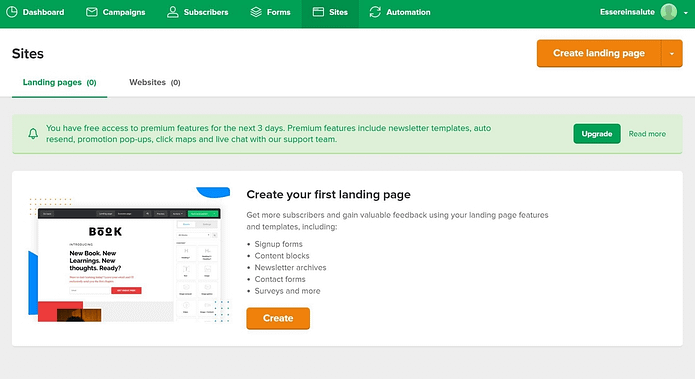Open the Essereinsalute account name menu
Screen dimensions: 695x379
coord(627,12)
